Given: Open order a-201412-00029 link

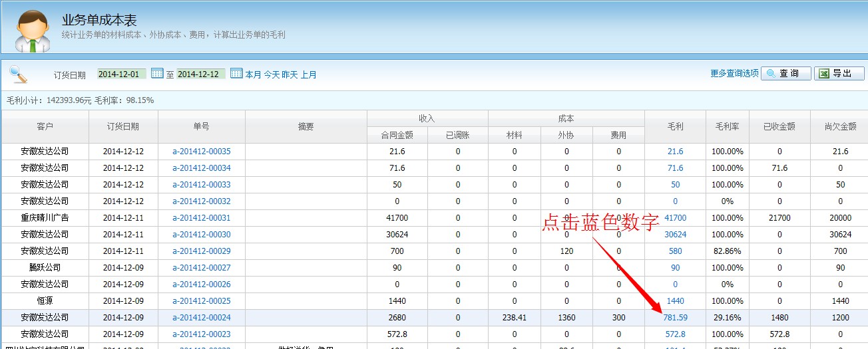Looking at the screenshot, I should click(201, 251).
